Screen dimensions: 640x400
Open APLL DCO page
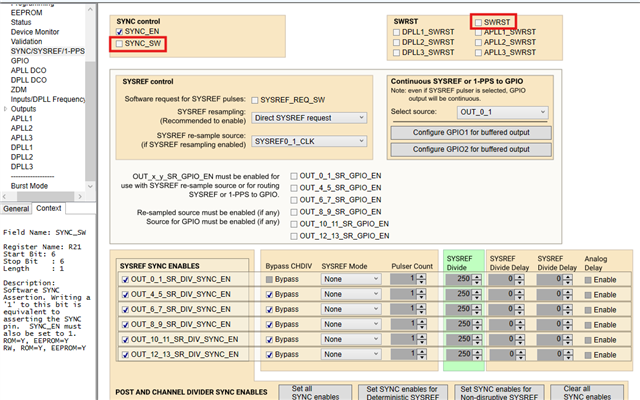coord(29,70)
